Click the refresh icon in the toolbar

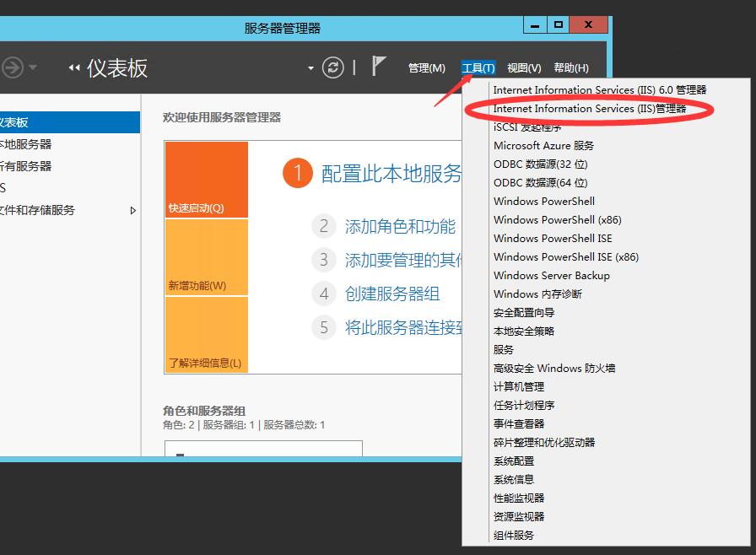(332, 67)
